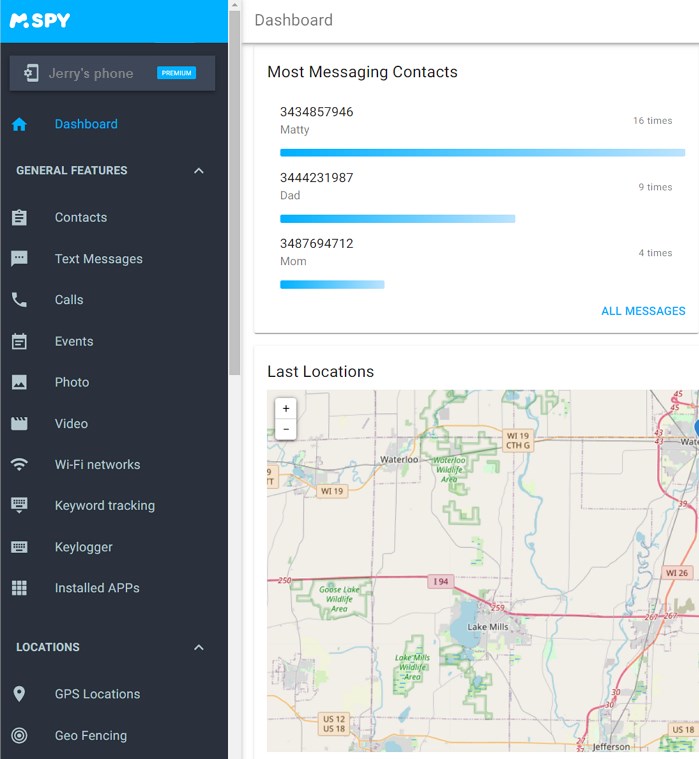Click phone number 3444231987
Image resolution: width=699 pixels, height=759 pixels.
pyautogui.click(x=317, y=178)
